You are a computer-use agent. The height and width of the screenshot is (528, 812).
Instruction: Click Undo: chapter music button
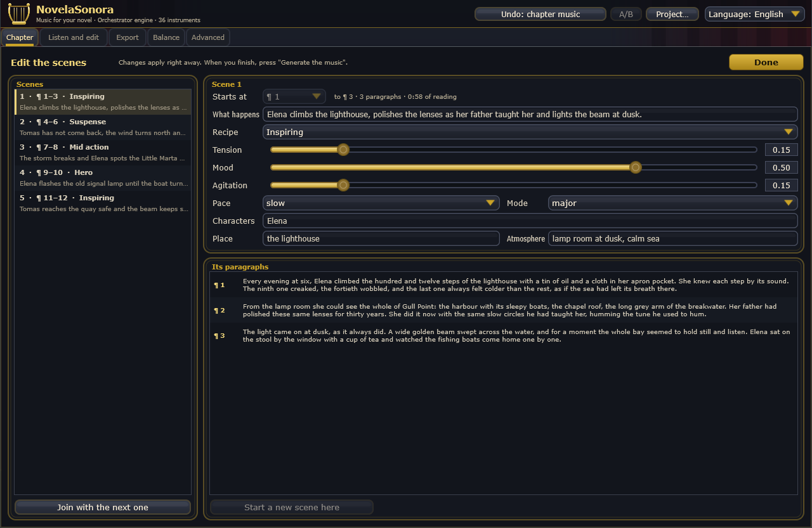pyautogui.click(x=540, y=14)
